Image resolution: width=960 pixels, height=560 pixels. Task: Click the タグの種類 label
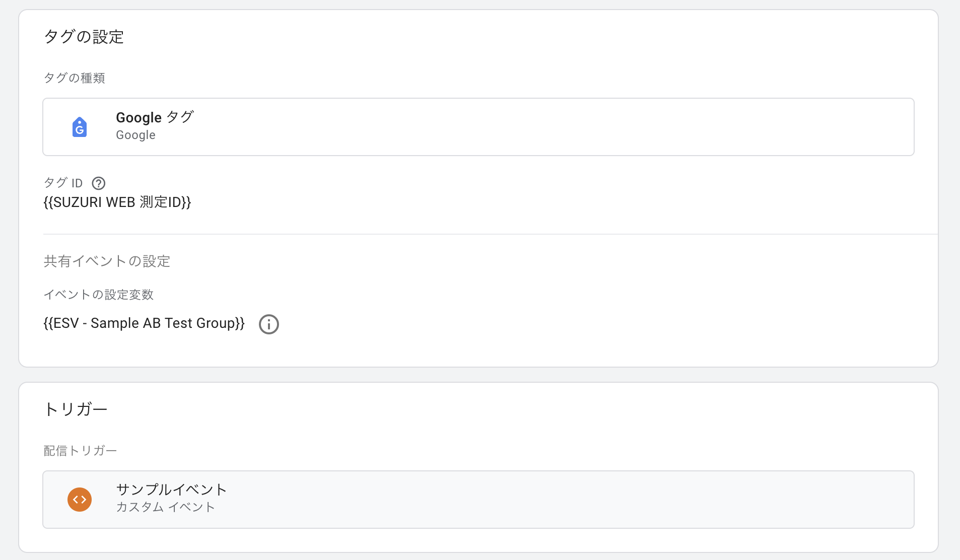[x=74, y=78]
